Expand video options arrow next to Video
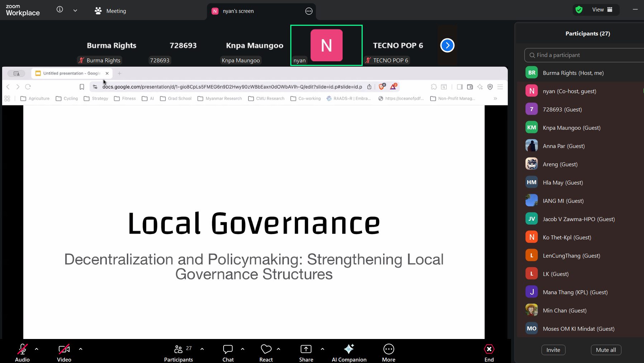This screenshot has width=644, height=363. point(81,349)
